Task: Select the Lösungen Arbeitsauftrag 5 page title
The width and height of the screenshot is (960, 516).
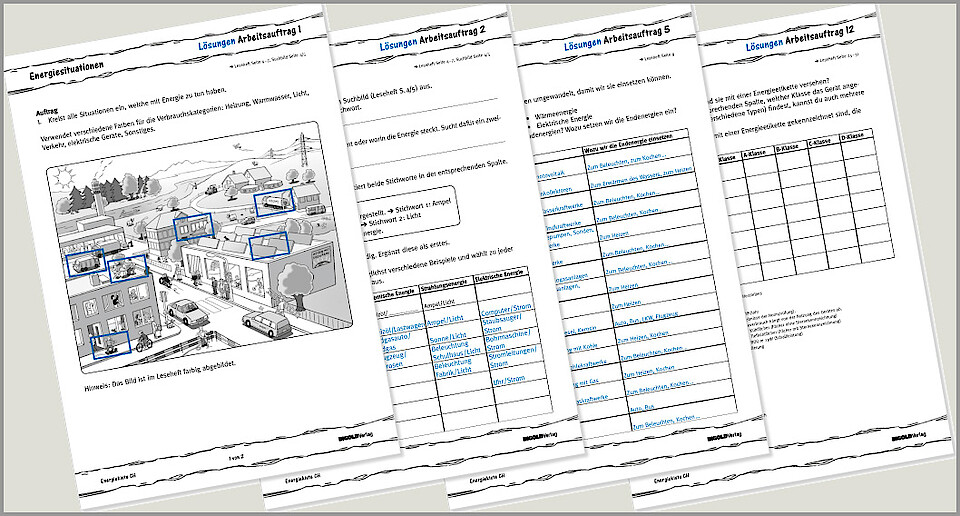Action: coord(617,36)
